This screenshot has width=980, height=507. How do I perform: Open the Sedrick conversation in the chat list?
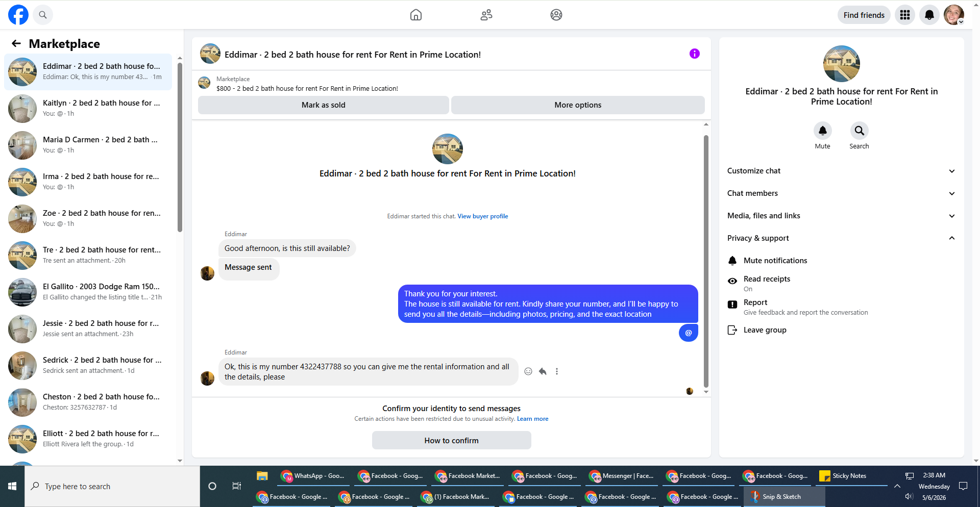(88, 366)
